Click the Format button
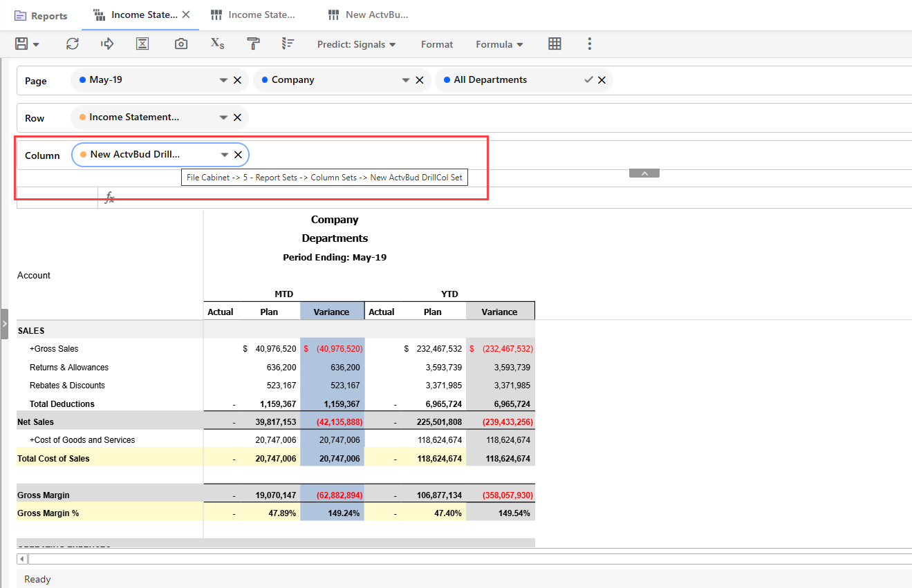The image size is (912, 588). (437, 44)
